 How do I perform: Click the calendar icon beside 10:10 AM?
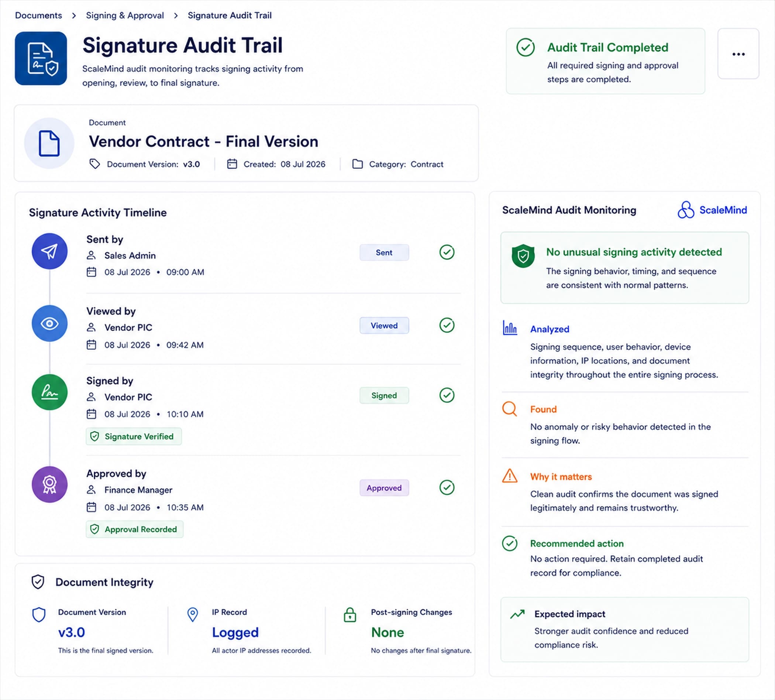pyautogui.click(x=91, y=414)
